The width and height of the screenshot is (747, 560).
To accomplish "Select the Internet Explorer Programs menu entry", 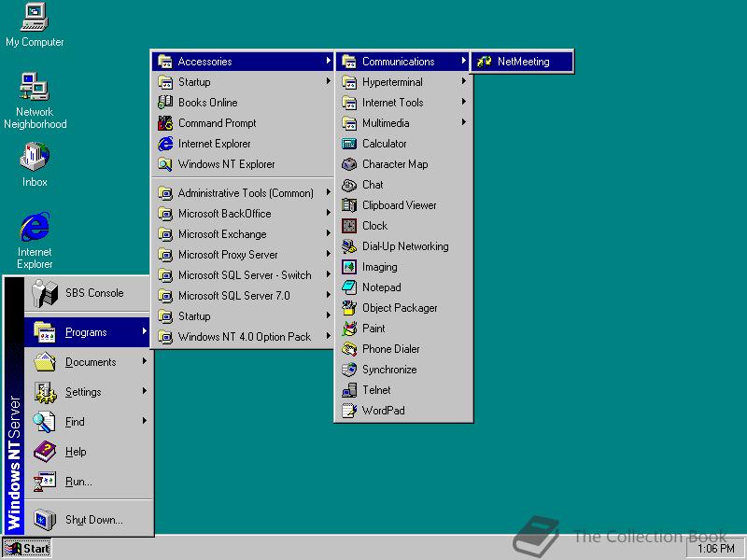I will pyautogui.click(x=243, y=144).
